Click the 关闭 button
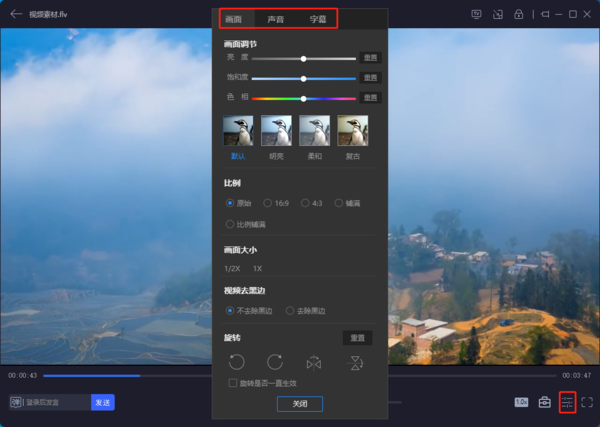The height and width of the screenshot is (427, 600). (x=300, y=404)
